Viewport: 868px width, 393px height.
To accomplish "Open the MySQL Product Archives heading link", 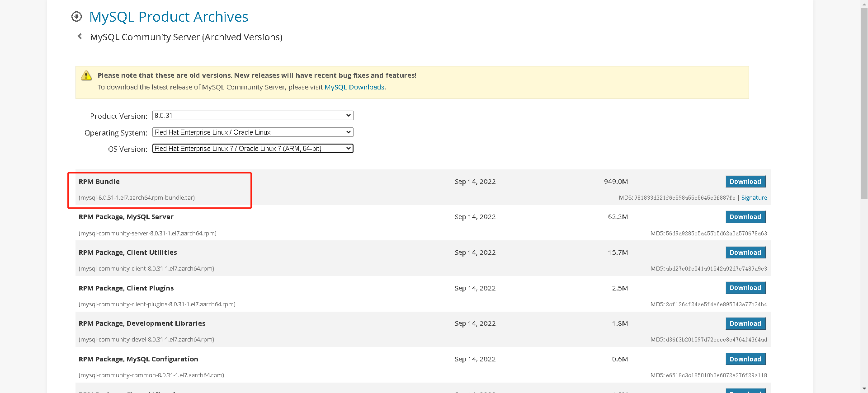I will [x=169, y=17].
